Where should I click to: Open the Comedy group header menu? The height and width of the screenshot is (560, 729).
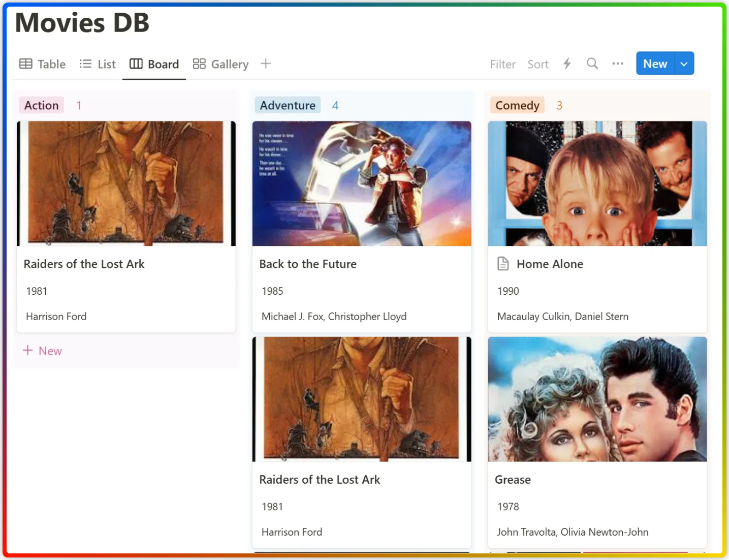pyautogui.click(x=517, y=105)
